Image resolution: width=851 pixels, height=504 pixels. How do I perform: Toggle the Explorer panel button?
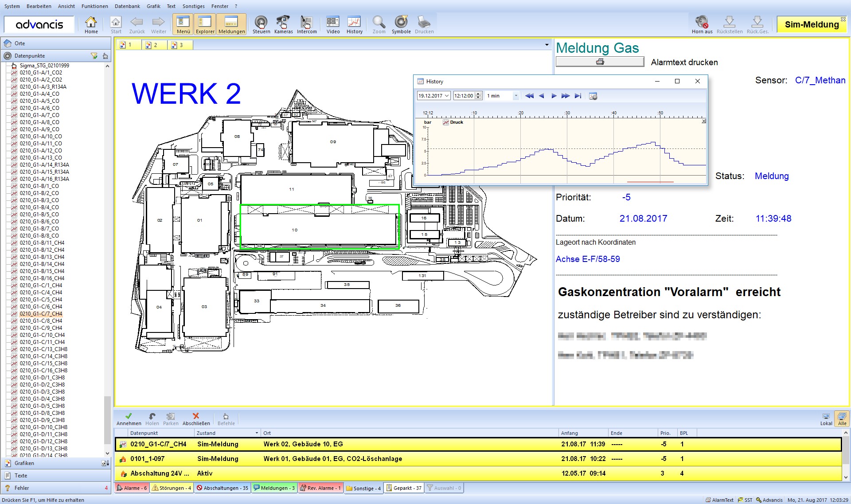205,24
